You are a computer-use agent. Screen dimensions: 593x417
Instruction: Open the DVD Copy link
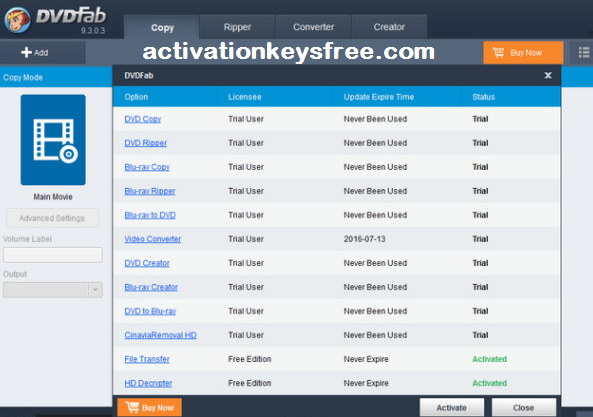coord(143,119)
